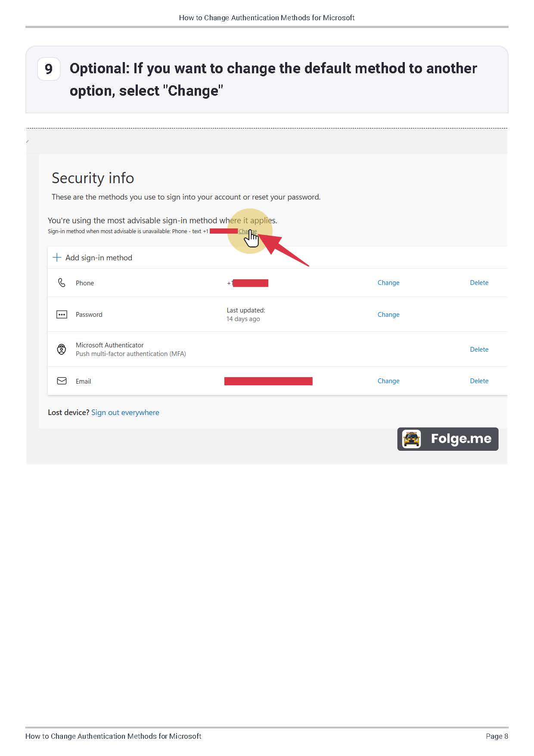Viewport: 534px width, 756px height.
Task: Open Change link in Phone row
Action: (388, 283)
